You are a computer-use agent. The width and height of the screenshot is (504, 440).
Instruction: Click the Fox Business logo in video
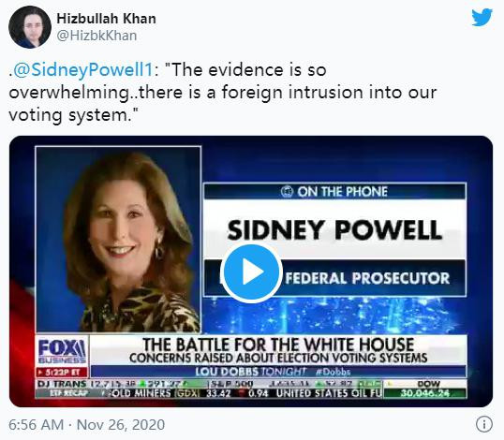click(x=62, y=351)
